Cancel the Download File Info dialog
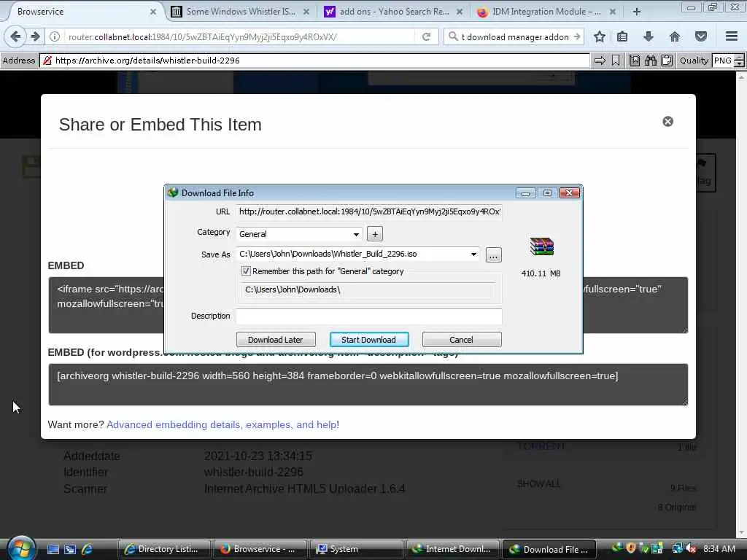 tap(462, 340)
